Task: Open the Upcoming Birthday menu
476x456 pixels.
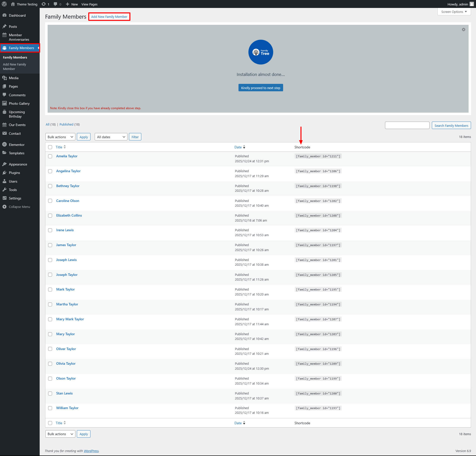Action: click(x=17, y=114)
